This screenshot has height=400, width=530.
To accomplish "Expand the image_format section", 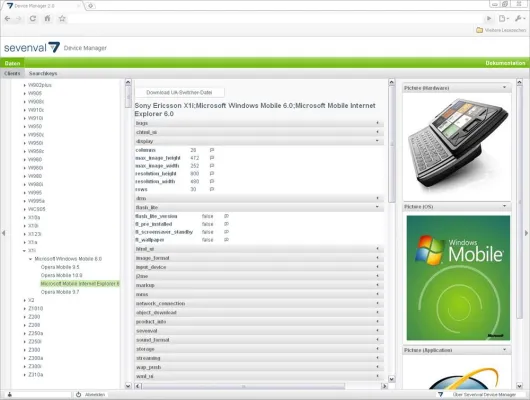I will pos(259,258).
